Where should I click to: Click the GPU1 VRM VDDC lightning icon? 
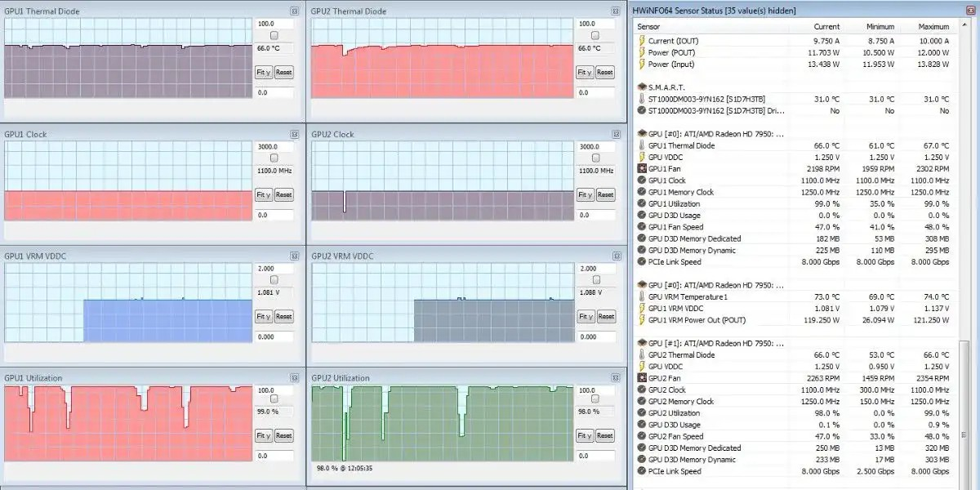tap(642, 309)
